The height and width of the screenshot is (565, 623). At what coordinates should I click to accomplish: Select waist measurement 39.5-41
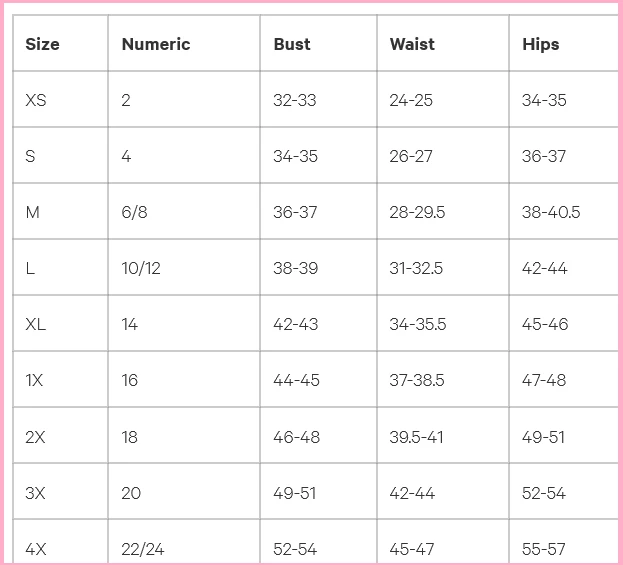pos(417,437)
